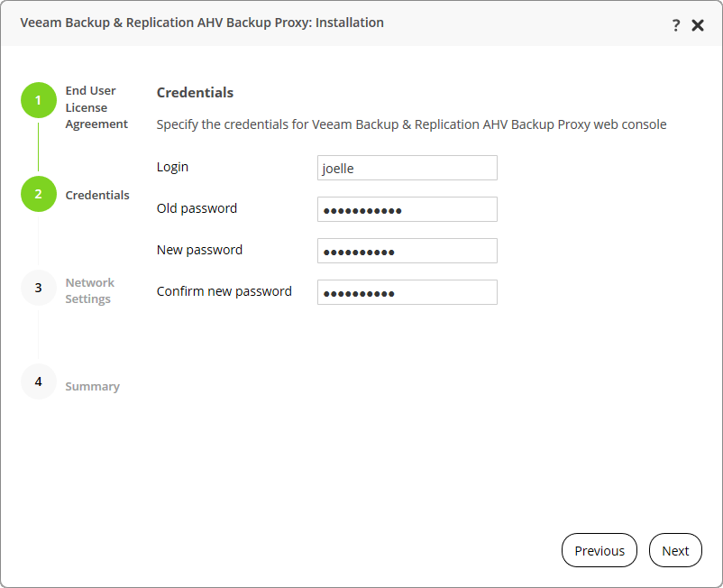The width and height of the screenshot is (723, 588).
Task: Click the Old password label text
Action: tap(197, 208)
